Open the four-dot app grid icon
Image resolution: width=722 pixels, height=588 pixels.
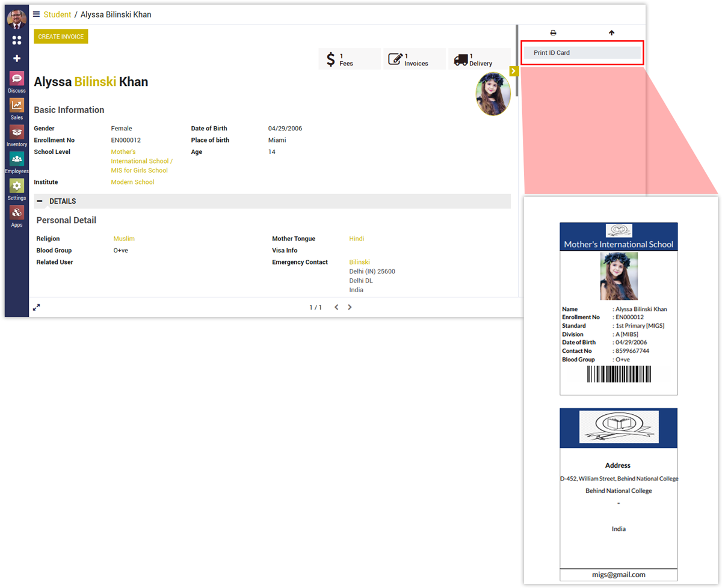[x=17, y=40]
